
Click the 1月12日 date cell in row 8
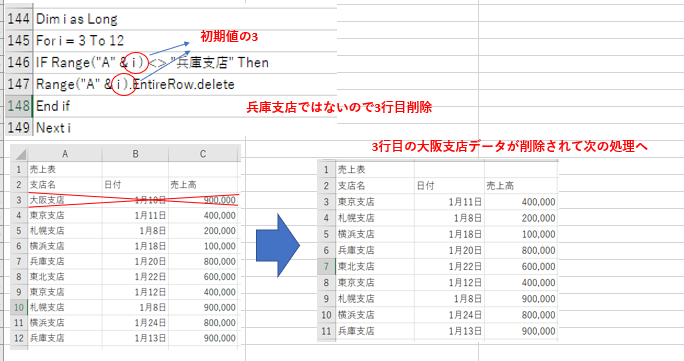click(449, 283)
